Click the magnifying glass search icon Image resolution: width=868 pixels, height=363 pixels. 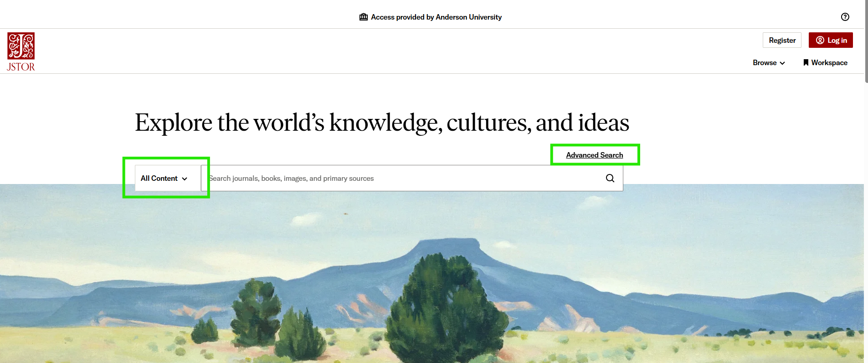coord(610,178)
